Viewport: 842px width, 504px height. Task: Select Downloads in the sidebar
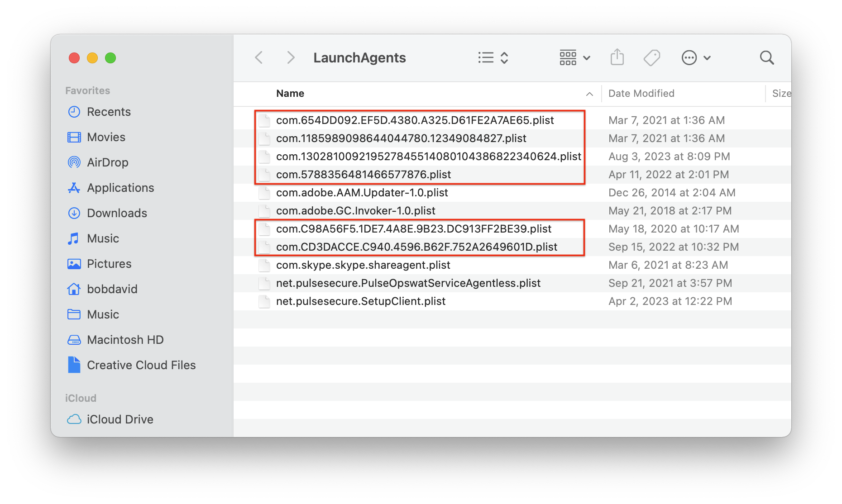[x=117, y=213]
